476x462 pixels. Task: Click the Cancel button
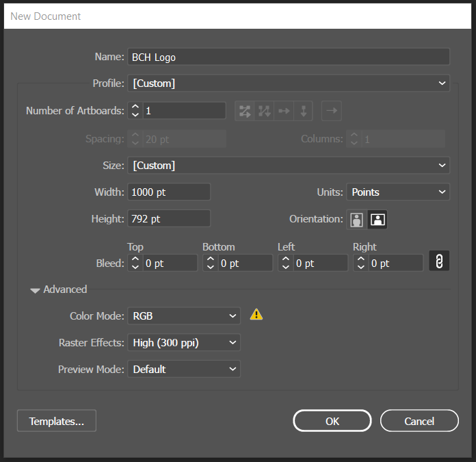coord(419,421)
